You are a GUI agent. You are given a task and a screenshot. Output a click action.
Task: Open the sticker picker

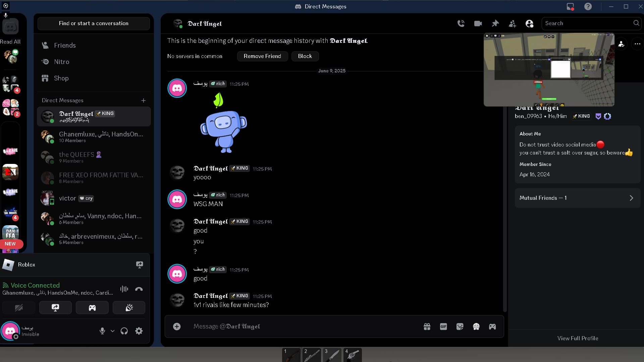pos(460,326)
